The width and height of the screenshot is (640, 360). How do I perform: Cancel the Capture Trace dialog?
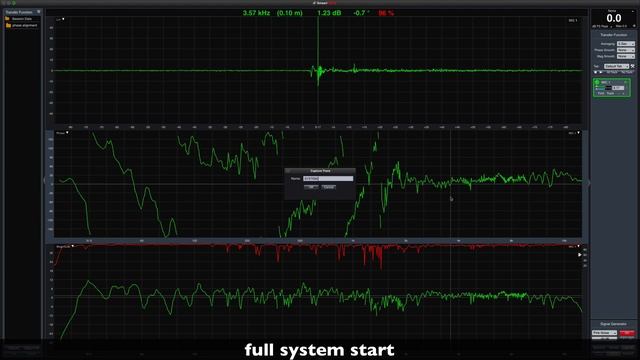[x=329, y=187]
